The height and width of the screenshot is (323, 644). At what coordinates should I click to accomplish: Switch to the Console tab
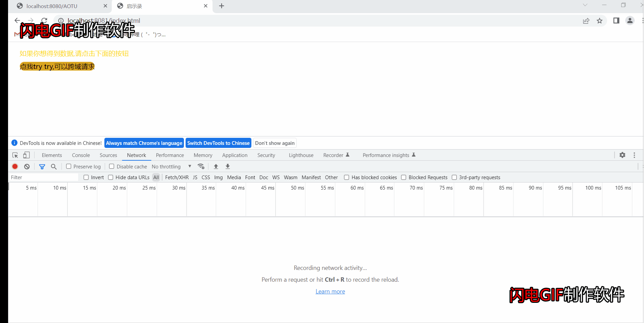(81, 155)
